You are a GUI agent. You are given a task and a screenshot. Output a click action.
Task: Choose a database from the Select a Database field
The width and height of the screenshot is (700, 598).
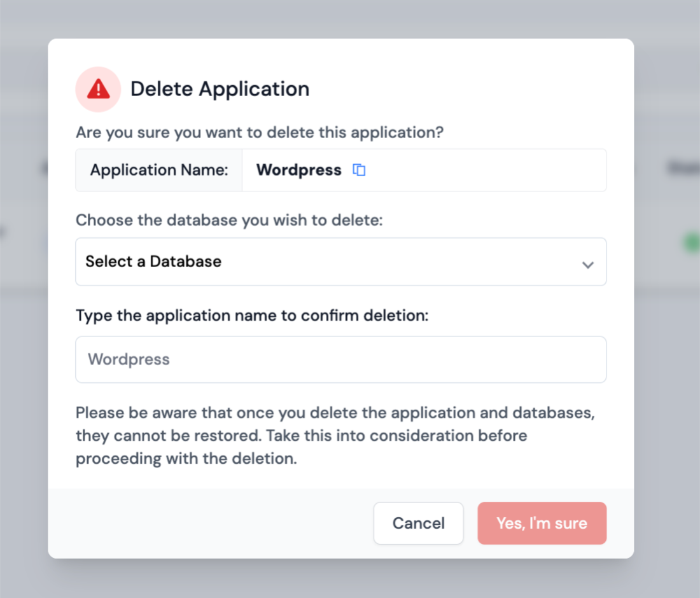click(341, 261)
